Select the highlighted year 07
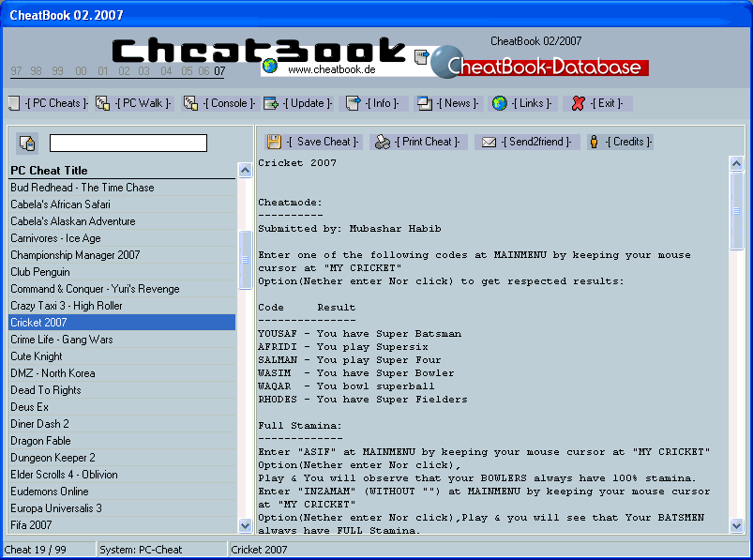Screen dimensions: 753x560 pyautogui.click(x=220, y=71)
